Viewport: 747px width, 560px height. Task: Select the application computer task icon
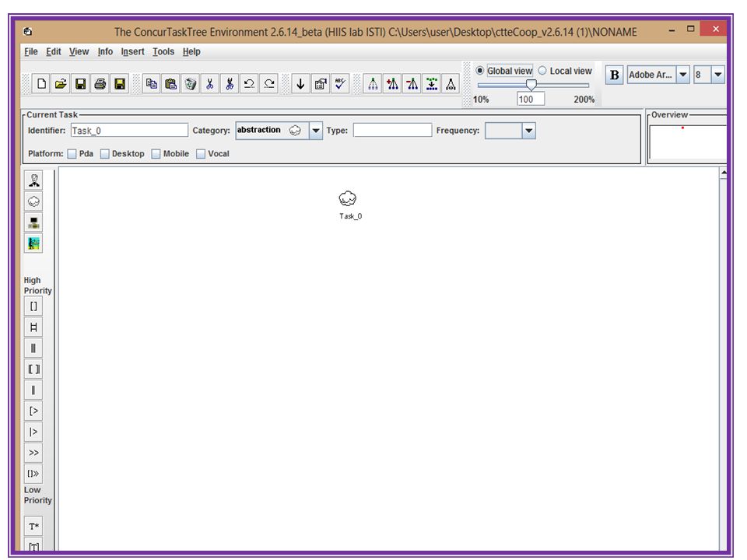pyautogui.click(x=33, y=222)
